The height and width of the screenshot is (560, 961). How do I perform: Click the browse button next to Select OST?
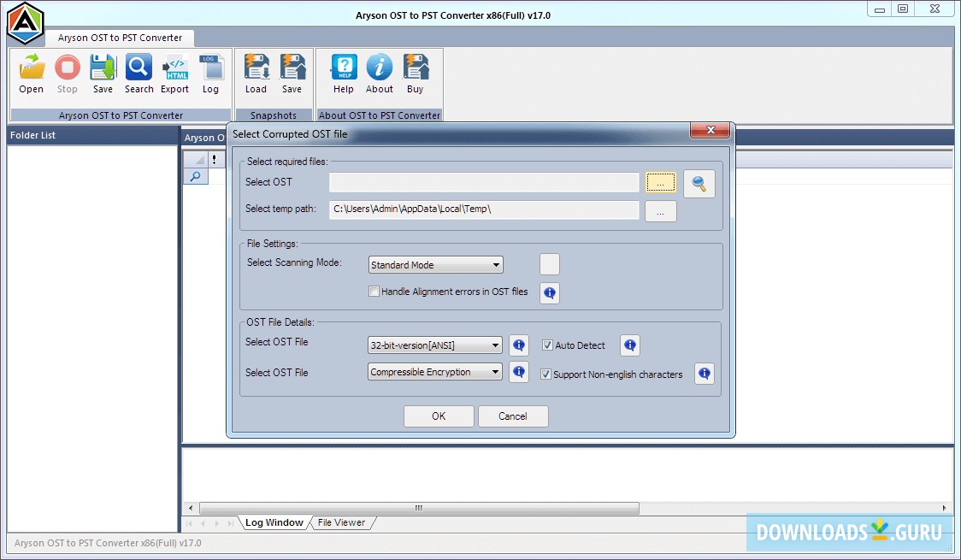660,182
